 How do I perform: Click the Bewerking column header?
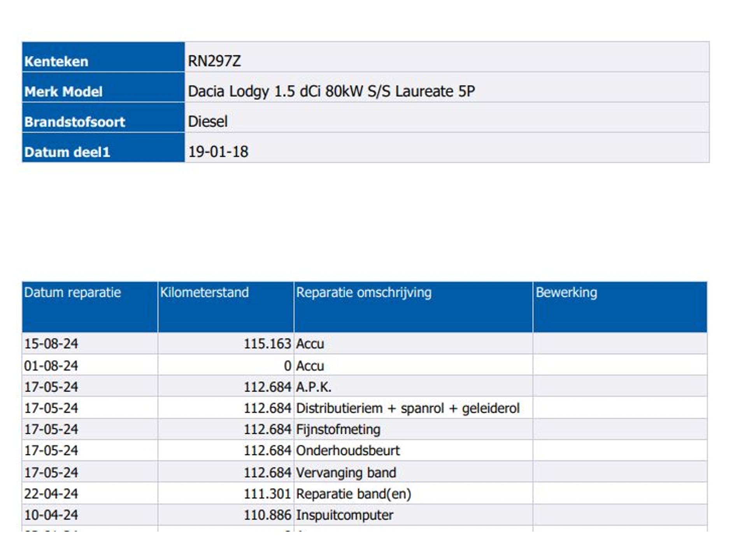pyautogui.click(x=620, y=307)
